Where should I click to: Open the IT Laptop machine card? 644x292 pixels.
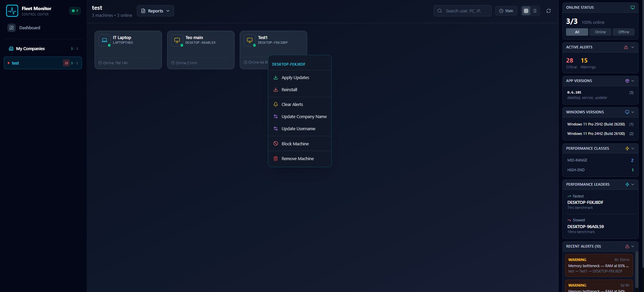coord(128,50)
